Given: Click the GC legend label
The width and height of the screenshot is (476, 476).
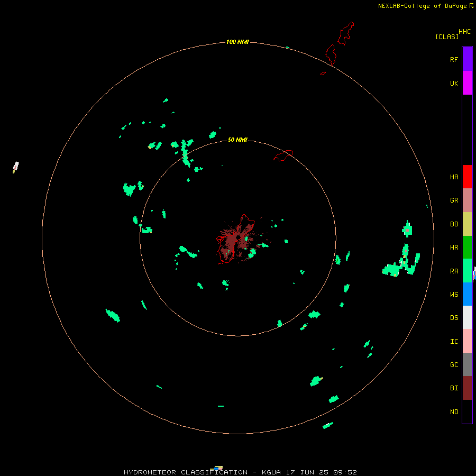Looking at the screenshot, I should (454, 365).
